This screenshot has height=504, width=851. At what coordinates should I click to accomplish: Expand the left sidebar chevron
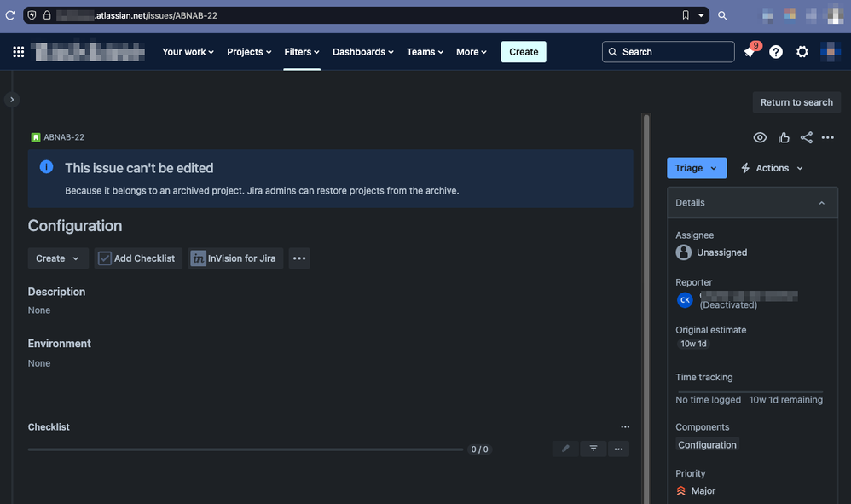point(12,99)
